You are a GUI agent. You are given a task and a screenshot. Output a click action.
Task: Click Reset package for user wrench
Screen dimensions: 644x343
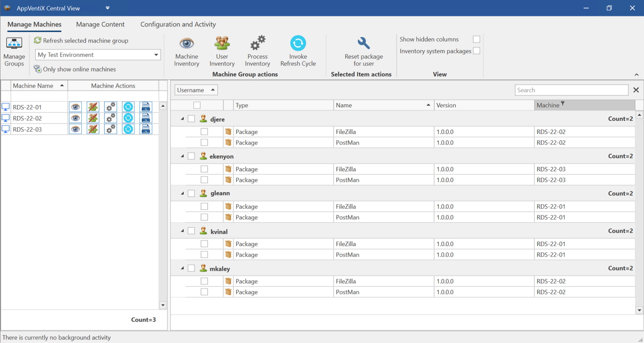click(364, 43)
